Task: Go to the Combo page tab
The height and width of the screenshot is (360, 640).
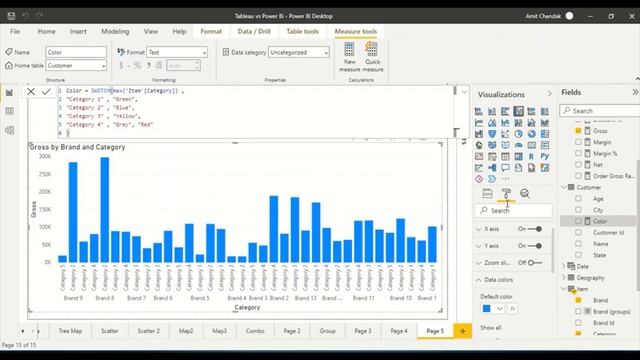Action: (255, 331)
